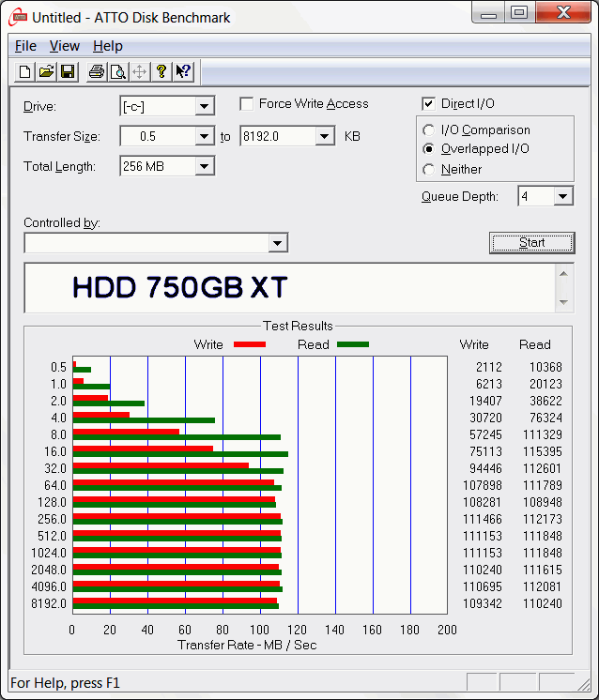Click the Transfer Rate - MB / Sec axis label
Screen dimensions: 599x700
coord(247,645)
